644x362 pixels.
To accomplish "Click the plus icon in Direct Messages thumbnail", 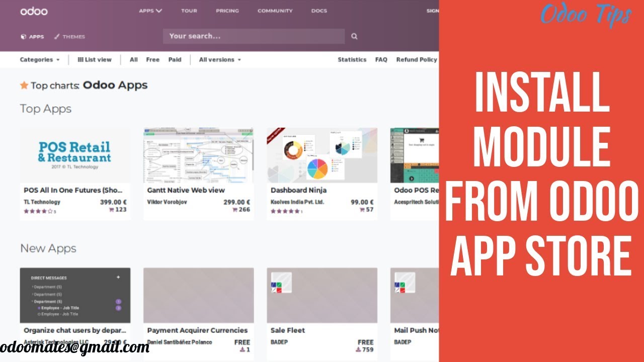I will pos(118,277).
